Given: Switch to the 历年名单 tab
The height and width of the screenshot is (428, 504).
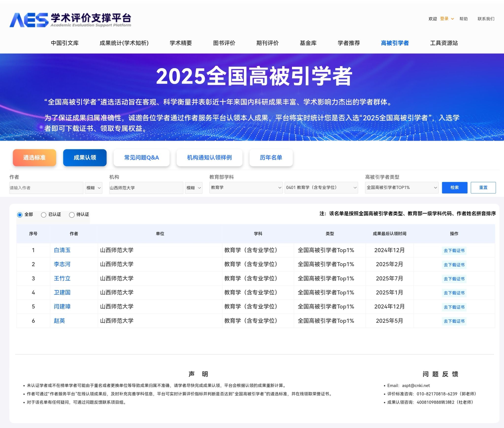Looking at the screenshot, I should click(x=271, y=158).
